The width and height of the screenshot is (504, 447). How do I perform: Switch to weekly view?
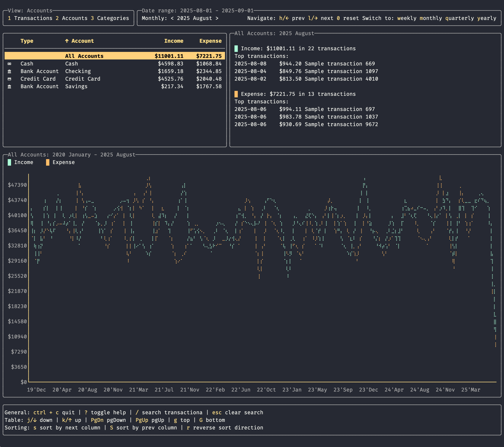(407, 18)
